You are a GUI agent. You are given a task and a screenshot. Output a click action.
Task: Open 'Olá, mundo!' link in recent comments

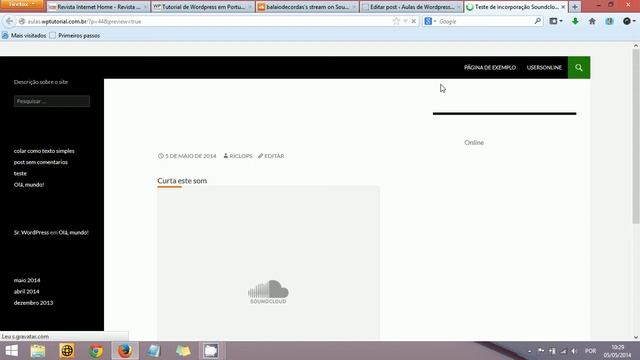(x=73, y=232)
